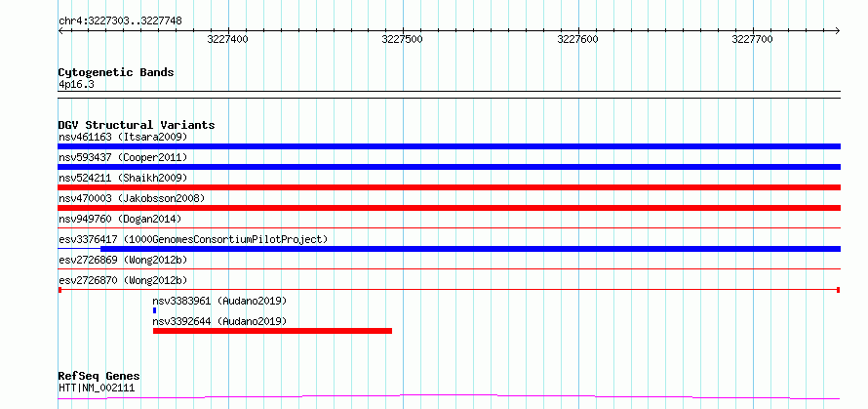Click the nsv3392644 (Audano2019) label
Screen dimensions: 868x409
pyautogui.click(x=219, y=321)
